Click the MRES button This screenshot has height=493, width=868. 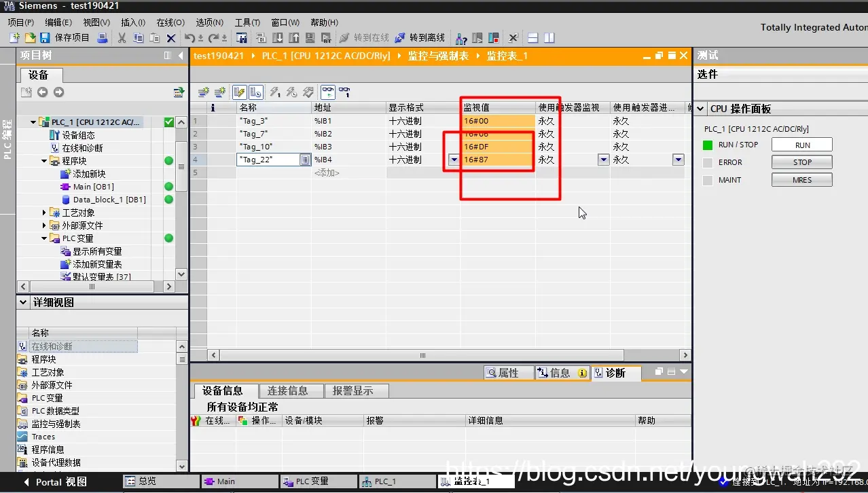[x=802, y=180]
